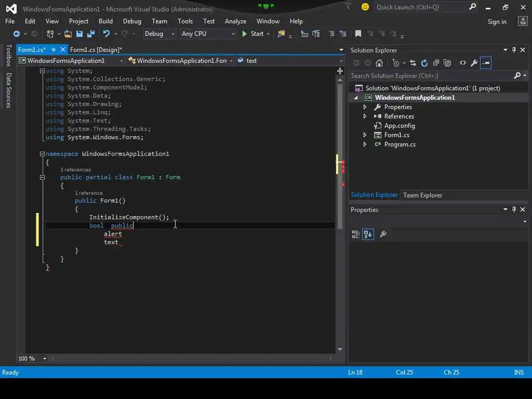Click the Alphabetical sort icon in Properties

click(x=368, y=234)
